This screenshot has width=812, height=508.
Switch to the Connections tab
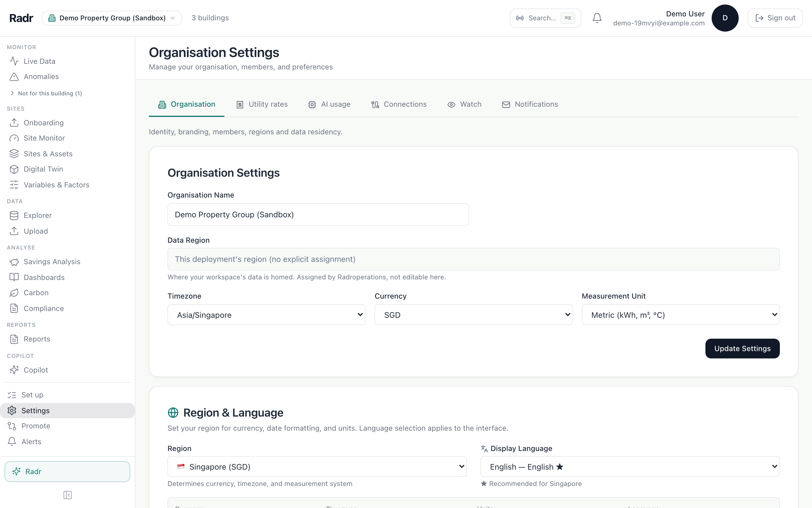[399, 104]
